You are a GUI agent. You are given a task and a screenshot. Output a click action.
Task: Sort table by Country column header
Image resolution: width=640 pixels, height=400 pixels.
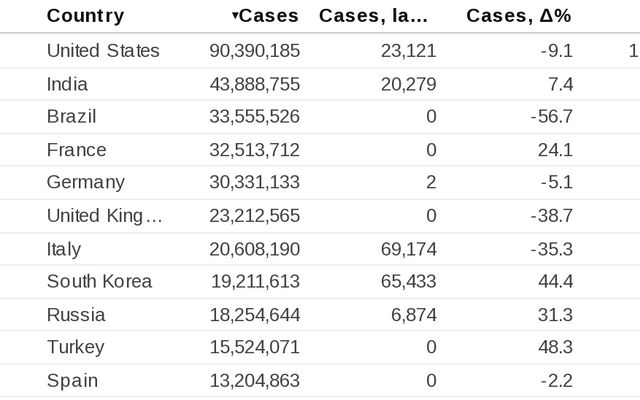point(85,16)
